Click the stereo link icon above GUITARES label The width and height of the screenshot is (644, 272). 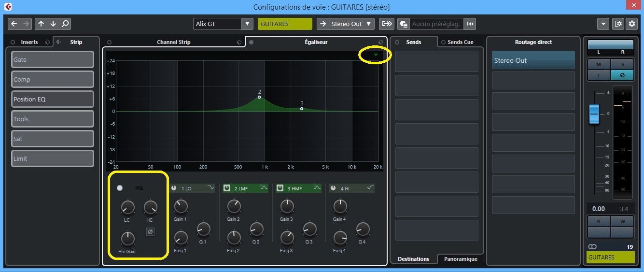(x=592, y=247)
